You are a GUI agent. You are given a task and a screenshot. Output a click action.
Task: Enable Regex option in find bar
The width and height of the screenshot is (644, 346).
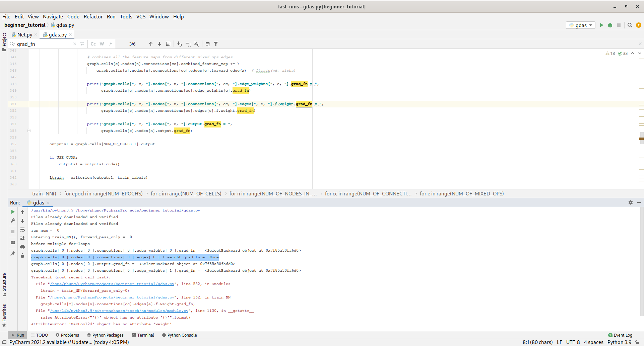point(111,44)
